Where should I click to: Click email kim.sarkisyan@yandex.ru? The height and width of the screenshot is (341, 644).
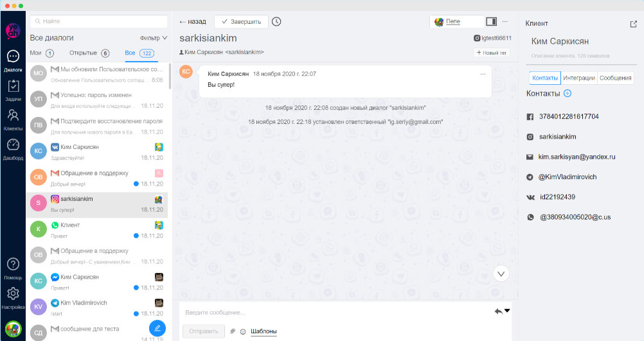coord(577,157)
